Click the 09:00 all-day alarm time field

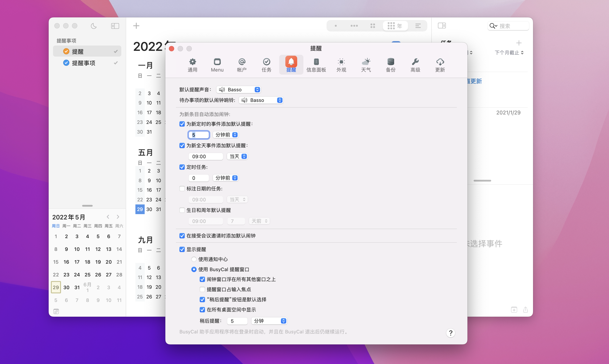(206, 156)
